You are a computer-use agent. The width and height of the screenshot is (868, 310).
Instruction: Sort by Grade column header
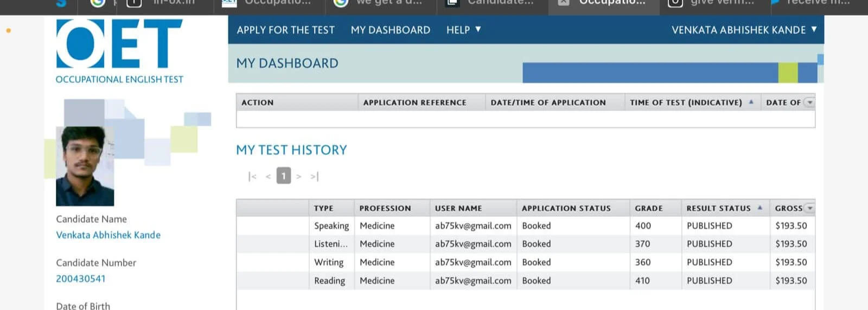click(x=649, y=208)
